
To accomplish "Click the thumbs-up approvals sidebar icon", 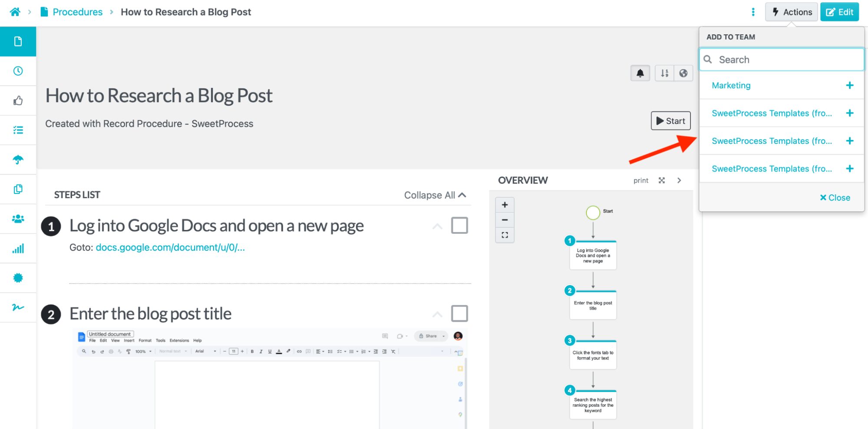I will pyautogui.click(x=18, y=100).
